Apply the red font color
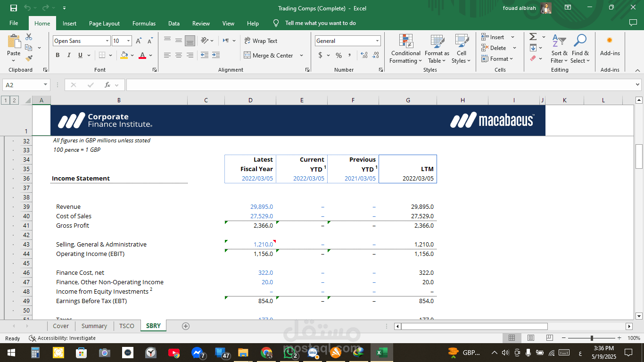Screen dimensions: 644x362 (x=142, y=55)
